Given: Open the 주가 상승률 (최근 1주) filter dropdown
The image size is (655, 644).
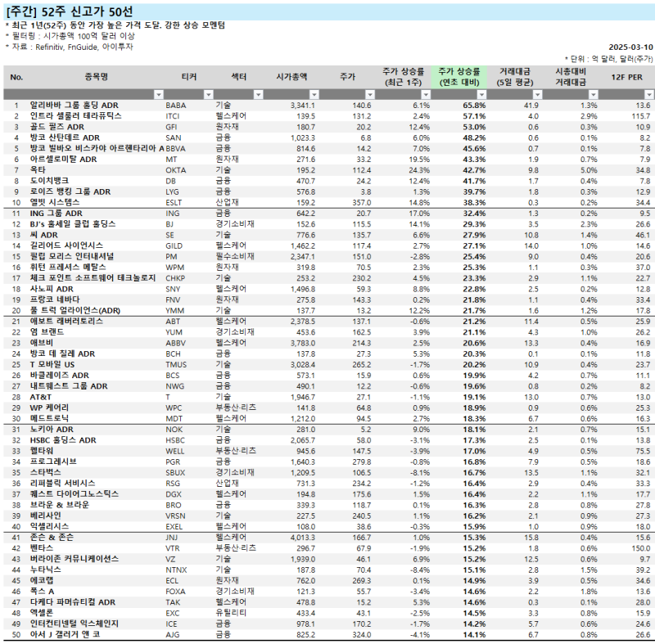Looking at the screenshot, I should coord(426,94).
